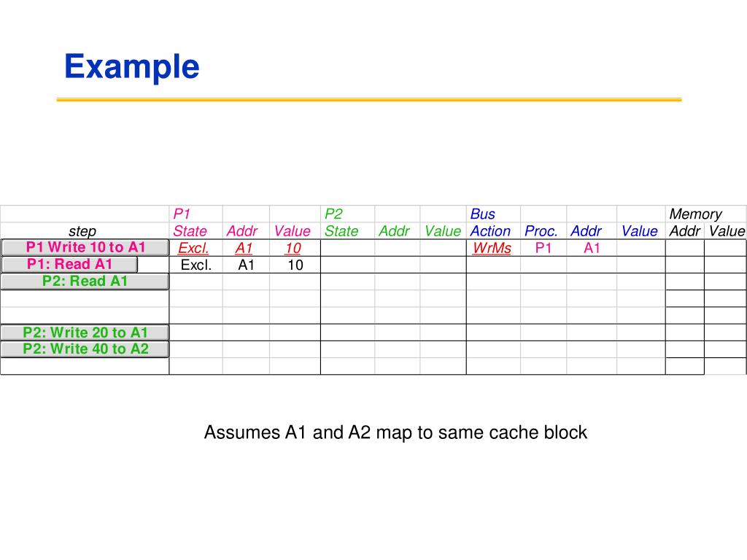Image resolution: width=747 pixels, height=560 pixels.
Task: Click the Bus 'Action' column header
Action: [x=490, y=231]
